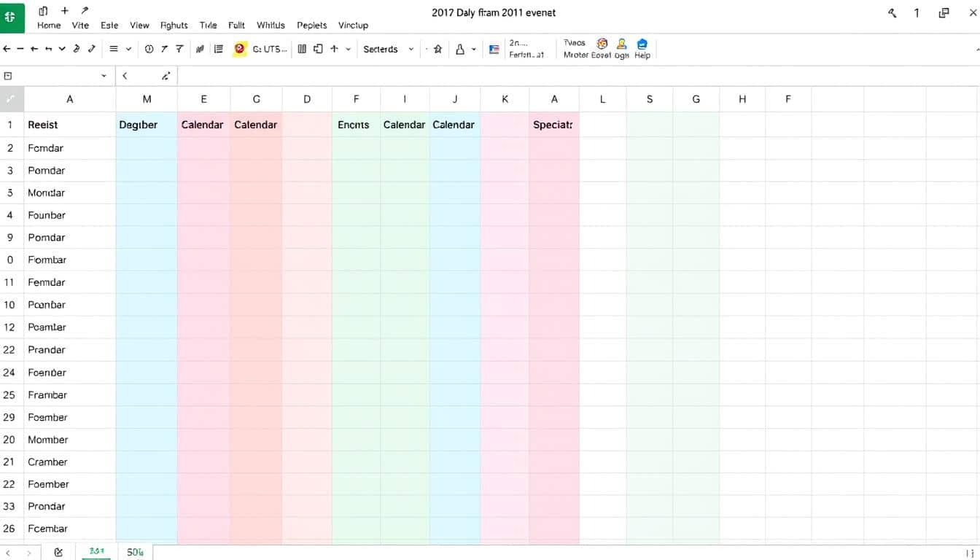Click the sheet options icon beside the tabs
Image resolution: width=980 pixels, height=560 pixels.
(x=58, y=553)
